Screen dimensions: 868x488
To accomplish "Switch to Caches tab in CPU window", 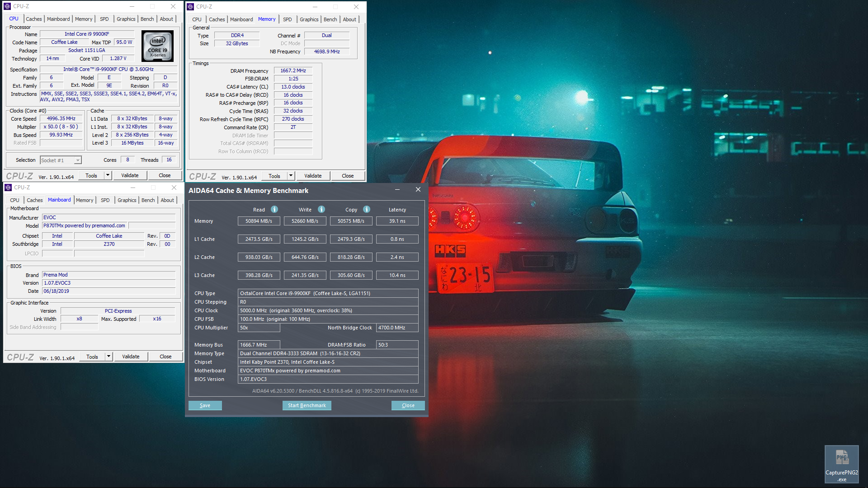I will (33, 19).
